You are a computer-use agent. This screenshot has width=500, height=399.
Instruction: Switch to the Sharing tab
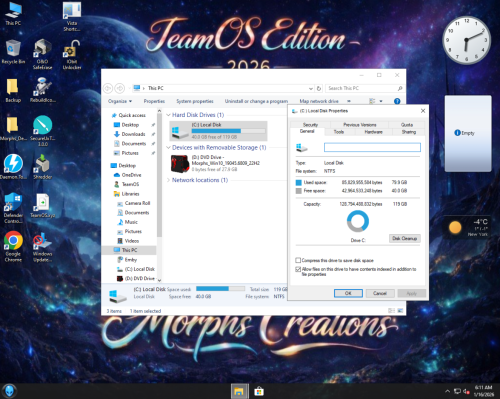(x=409, y=132)
